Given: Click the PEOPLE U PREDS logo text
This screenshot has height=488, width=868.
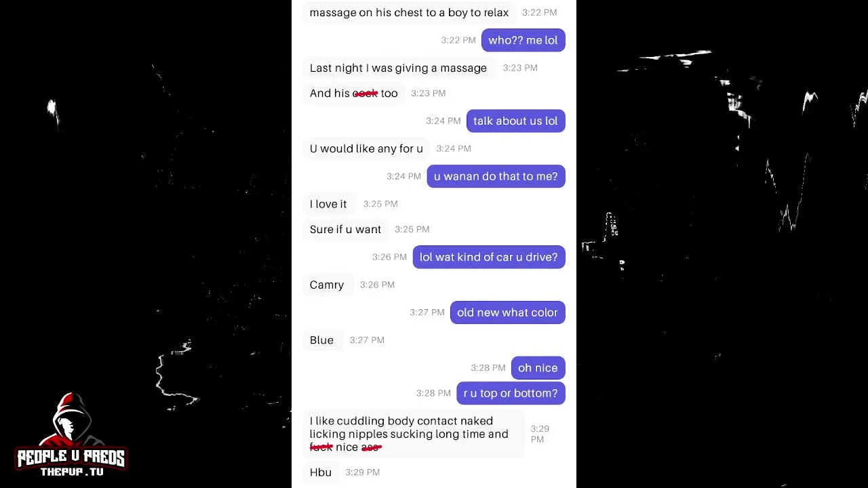Looking at the screenshot, I should coord(71,457).
